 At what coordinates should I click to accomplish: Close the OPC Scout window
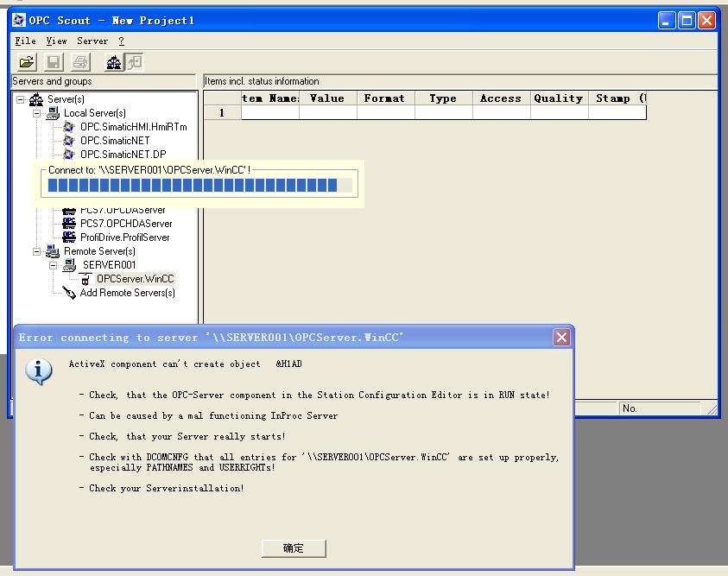[x=706, y=21]
